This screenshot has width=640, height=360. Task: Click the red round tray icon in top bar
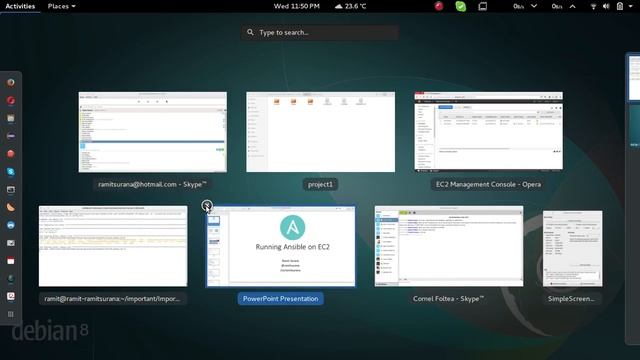tap(439, 6)
